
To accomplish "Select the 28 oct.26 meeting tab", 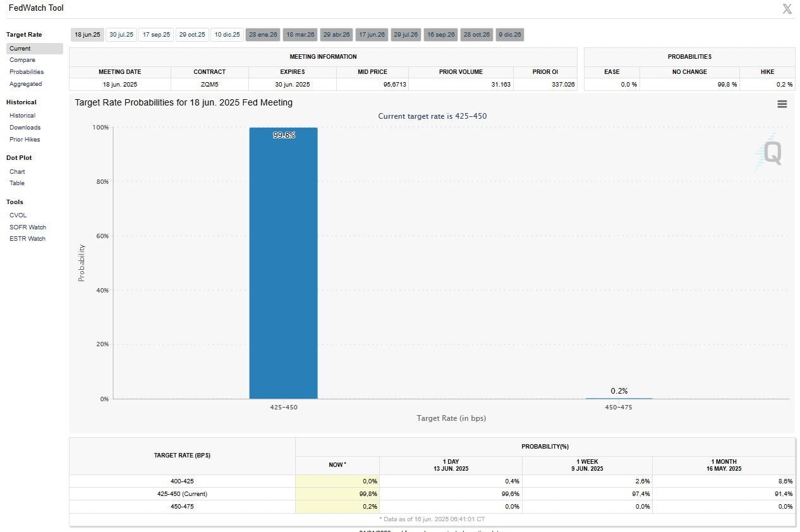I will click(x=476, y=35).
